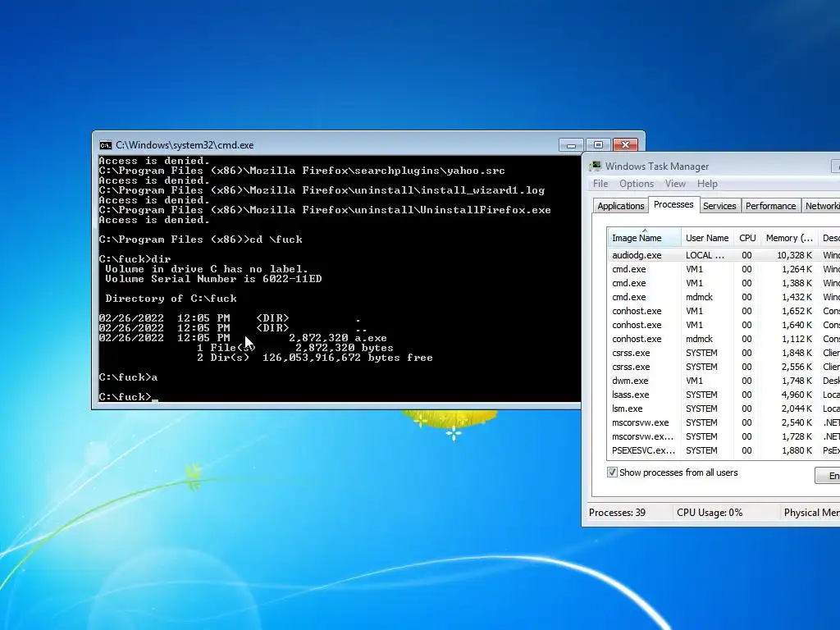Image resolution: width=840 pixels, height=630 pixels.
Task: Select the dwm.exe process row
Action: pyautogui.click(x=724, y=381)
